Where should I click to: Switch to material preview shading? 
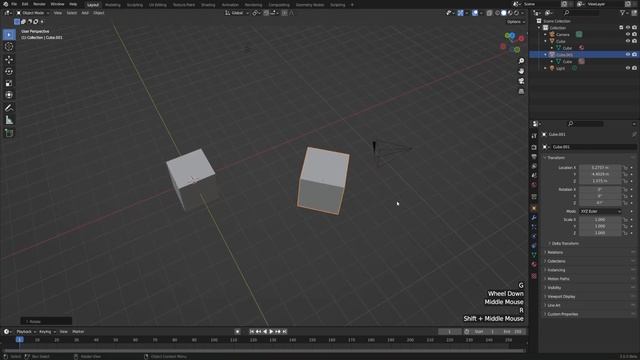pyautogui.click(x=510, y=13)
